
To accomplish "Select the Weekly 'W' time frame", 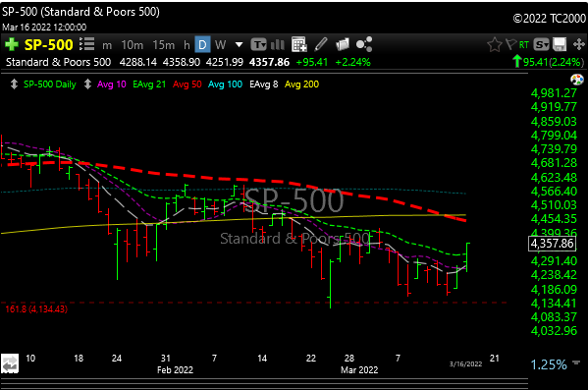I will [220, 45].
